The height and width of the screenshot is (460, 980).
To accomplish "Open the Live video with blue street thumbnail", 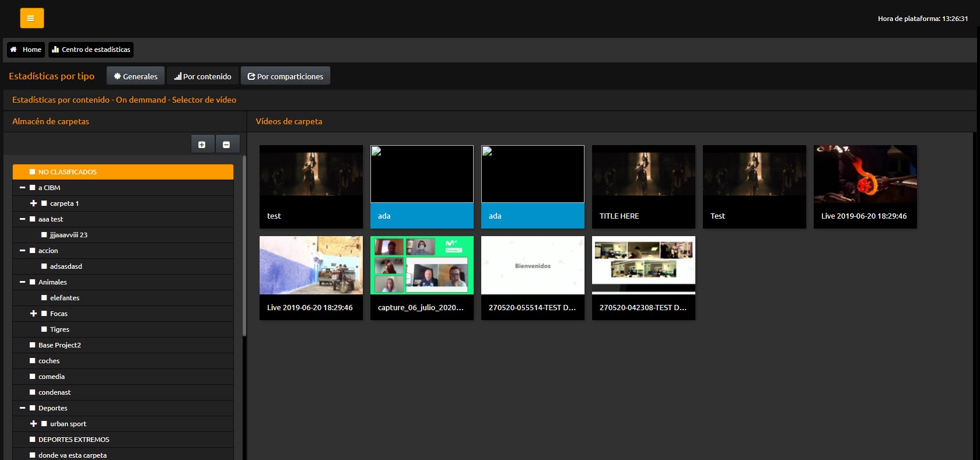I will [x=311, y=278].
